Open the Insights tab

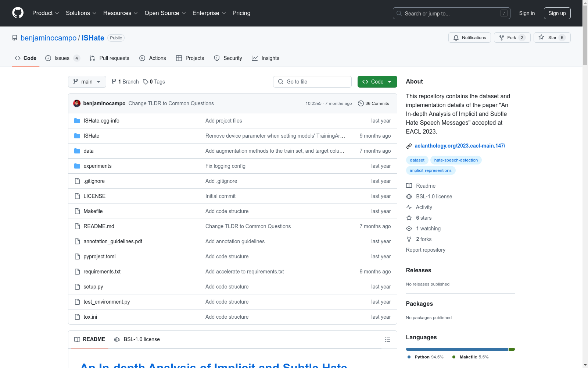click(x=265, y=58)
